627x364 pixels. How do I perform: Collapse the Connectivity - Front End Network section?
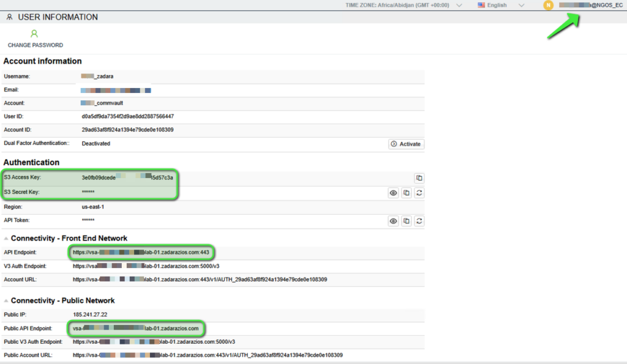(x=6, y=238)
